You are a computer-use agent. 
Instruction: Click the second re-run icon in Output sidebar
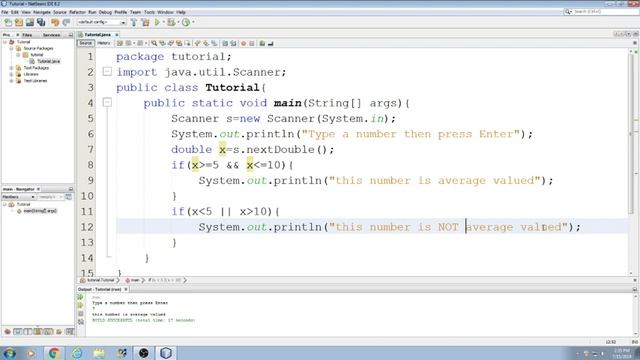coord(80,305)
